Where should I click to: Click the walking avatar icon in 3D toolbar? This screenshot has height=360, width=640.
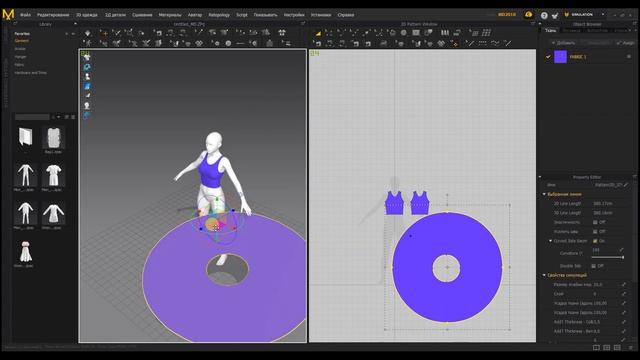(88, 43)
